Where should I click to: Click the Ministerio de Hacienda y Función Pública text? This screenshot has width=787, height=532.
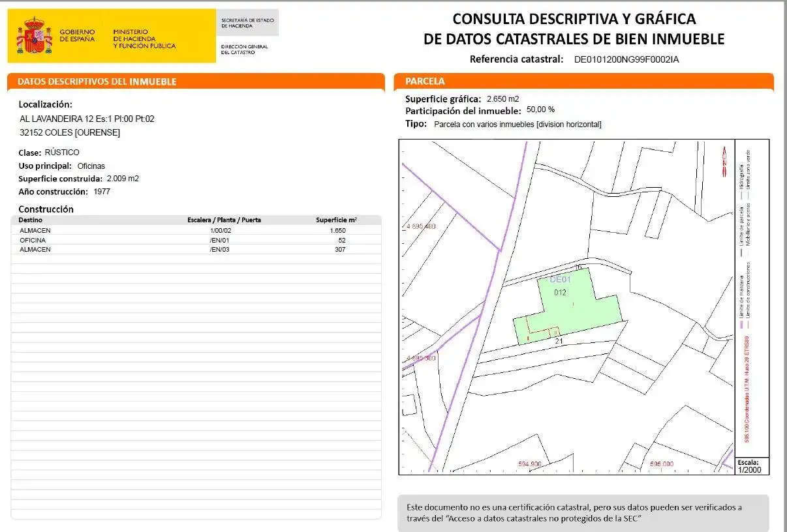click(x=144, y=38)
